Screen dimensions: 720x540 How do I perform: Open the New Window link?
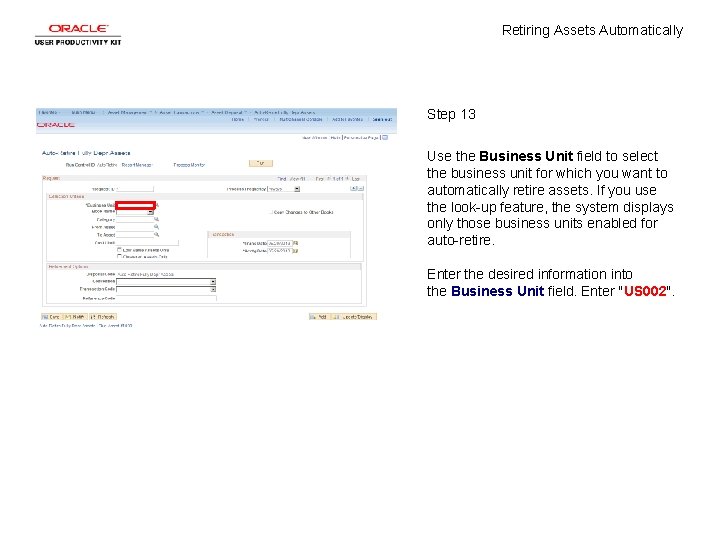coord(315,138)
